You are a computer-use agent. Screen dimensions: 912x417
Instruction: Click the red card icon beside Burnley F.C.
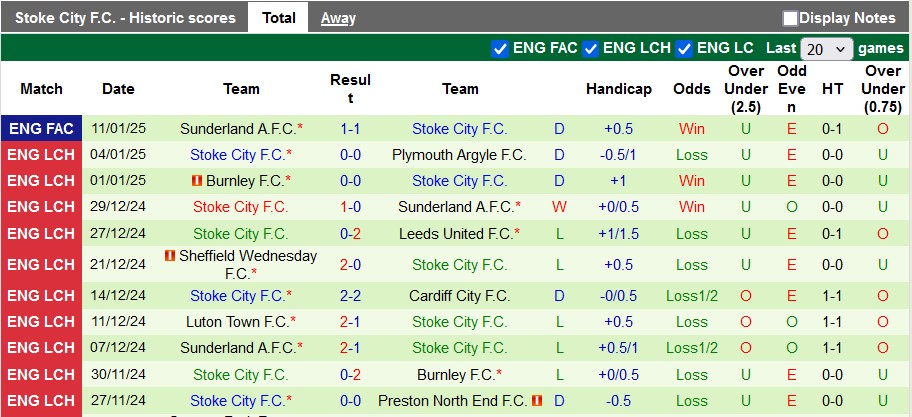[x=197, y=181]
